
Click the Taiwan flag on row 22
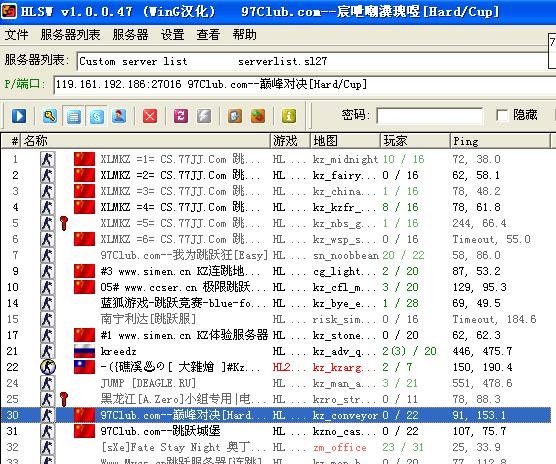pyautogui.click(x=84, y=367)
